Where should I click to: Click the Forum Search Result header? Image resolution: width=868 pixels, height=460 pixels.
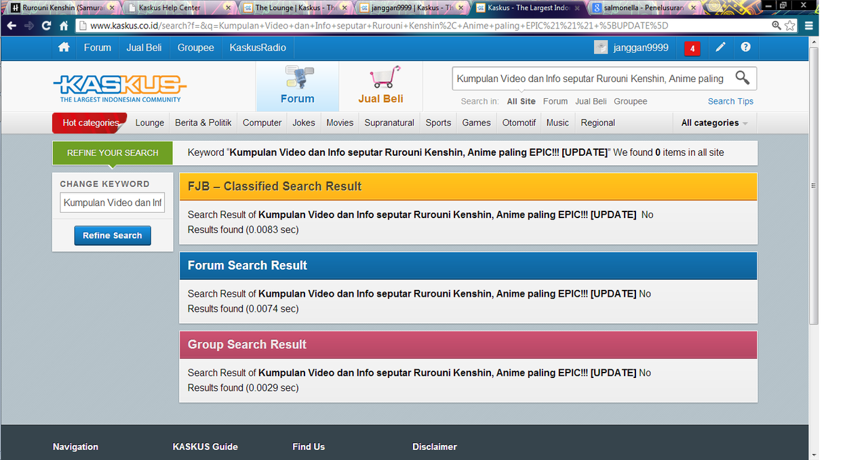pos(469,266)
